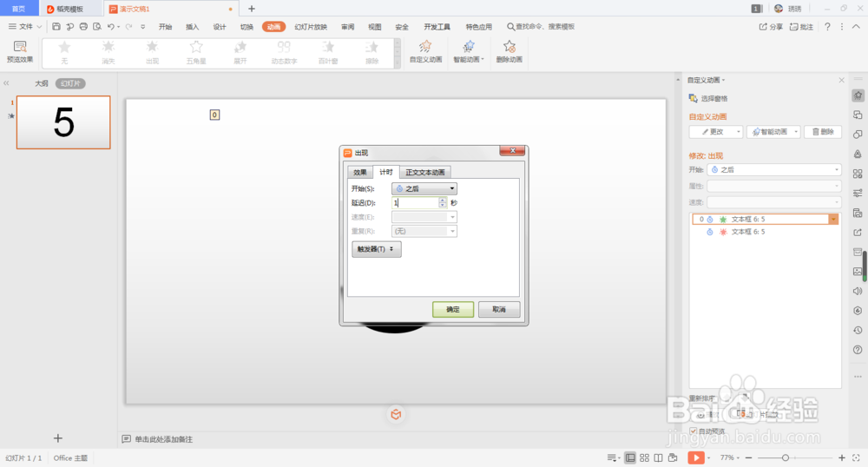This screenshot has height=467, width=868.
Task: Click the help question mark in title toolbar
Action: coord(827,27)
